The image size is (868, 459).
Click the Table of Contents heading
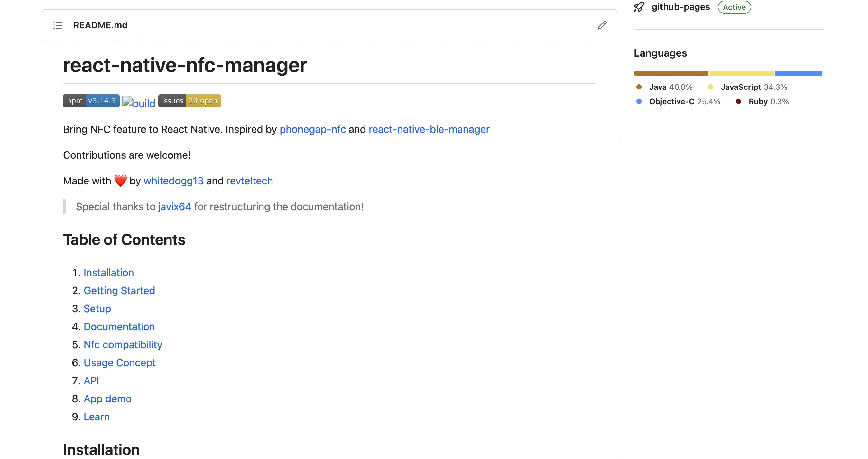click(124, 240)
